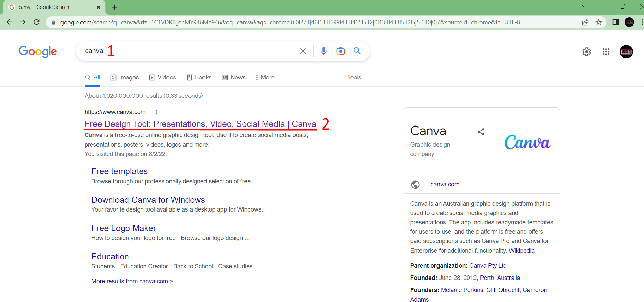Image resolution: width=644 pixels, height=302 pixels.
Task: Open a new tab with the plus button
Action: tap(114, 7)
